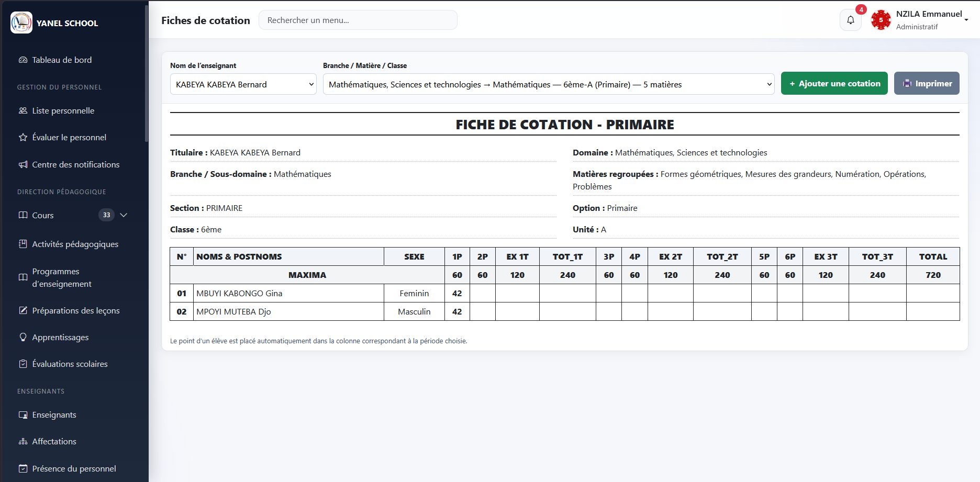Open Programmes d'enseignement menu item
The image size is (980, 482).
(73, 277)
